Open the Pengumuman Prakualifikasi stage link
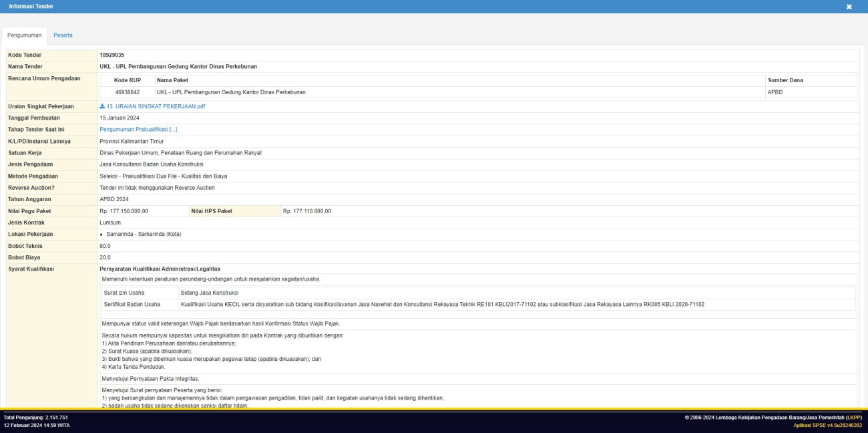Viewport: 868px width, 433px height. (138, 130)
